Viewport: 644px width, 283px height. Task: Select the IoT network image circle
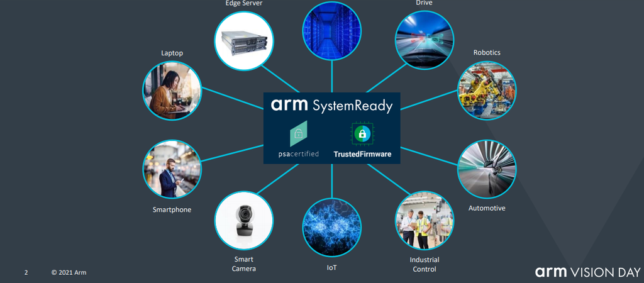tap(332, 227)
